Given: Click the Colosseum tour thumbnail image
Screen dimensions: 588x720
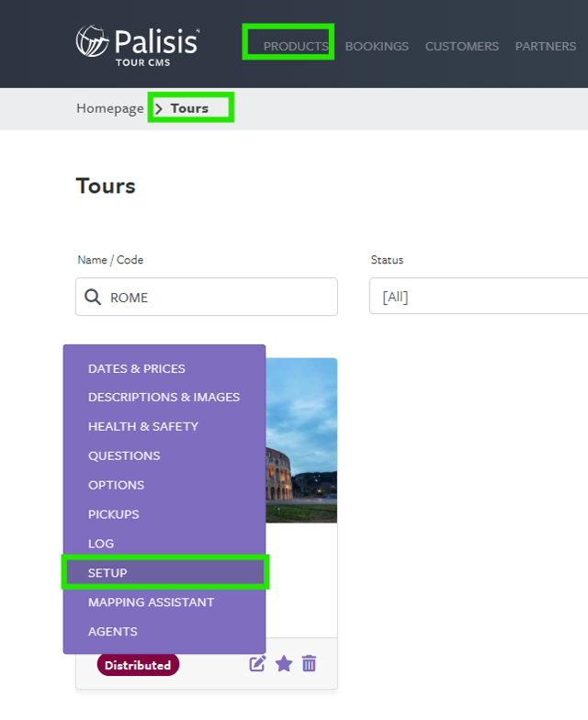Looking at the screenshot, I should [x=301, y=441].
